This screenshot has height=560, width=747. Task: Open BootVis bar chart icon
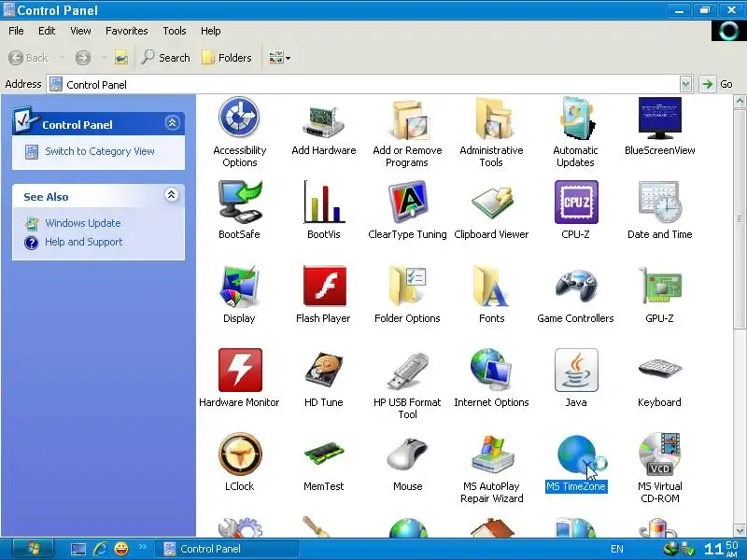pos(323,210)
